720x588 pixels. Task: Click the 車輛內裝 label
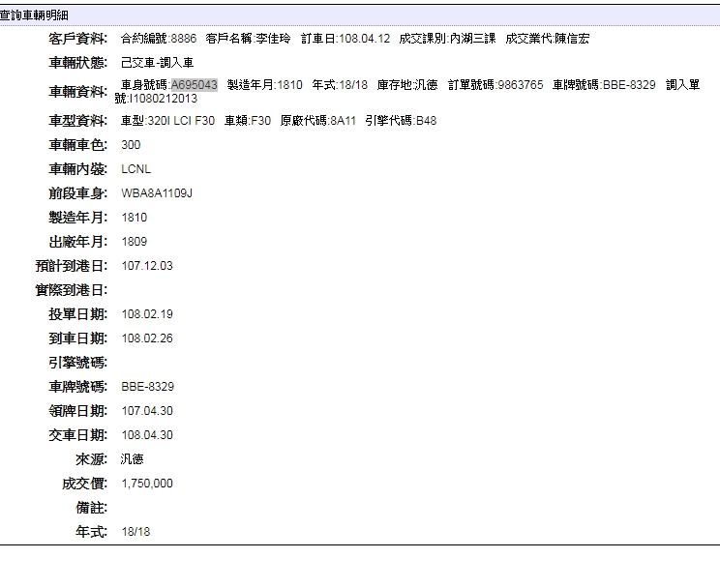tap(78, 169)
